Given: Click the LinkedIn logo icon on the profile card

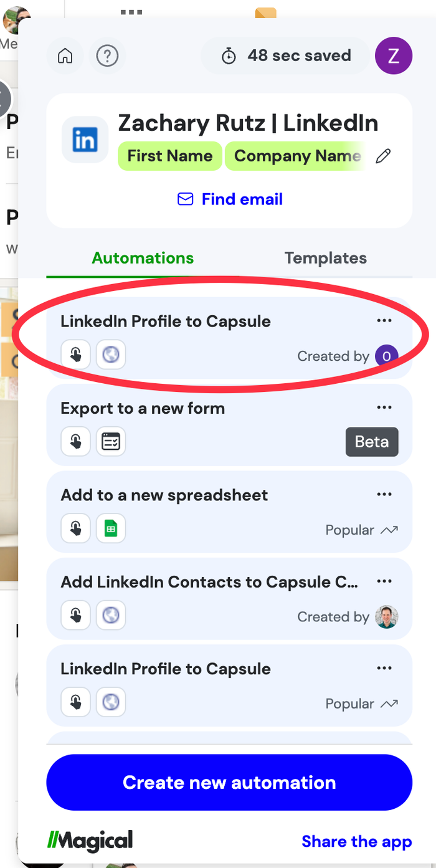Looking at the screenshot, I should (x=85, y=139).
